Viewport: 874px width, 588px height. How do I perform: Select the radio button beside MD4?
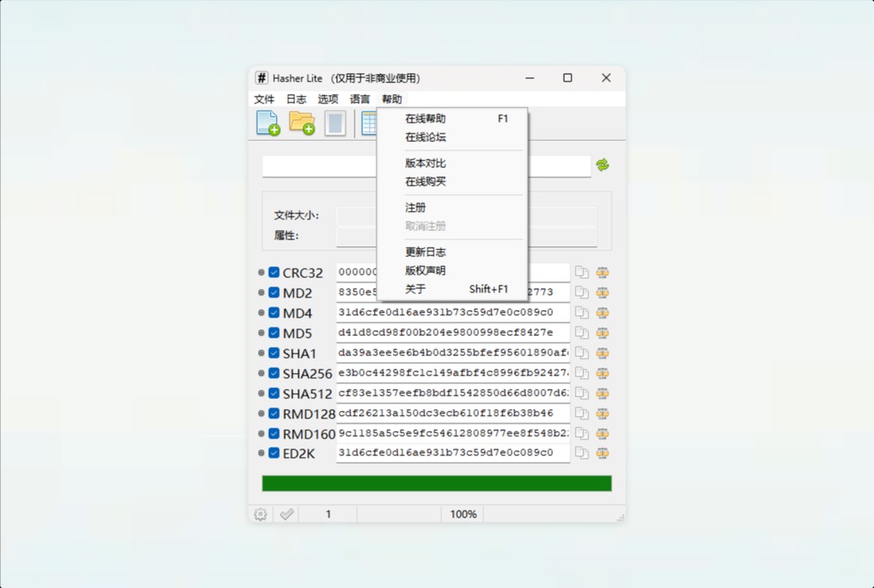261,312
